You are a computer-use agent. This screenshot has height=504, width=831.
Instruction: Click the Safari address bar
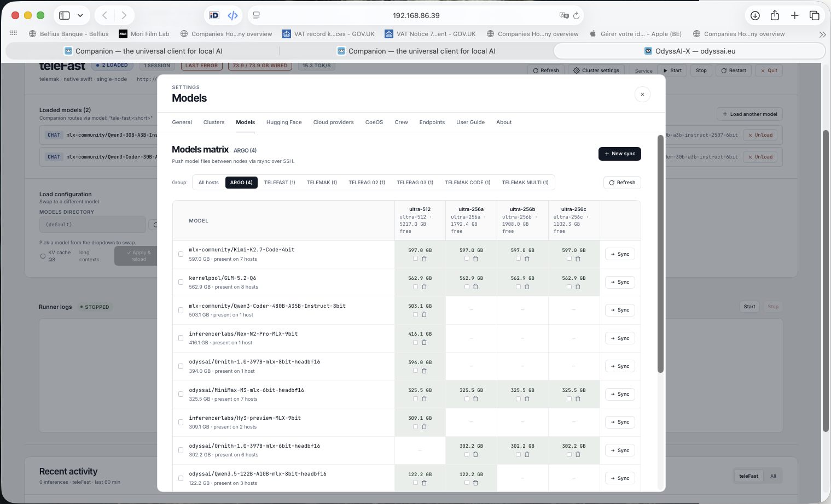416,15
